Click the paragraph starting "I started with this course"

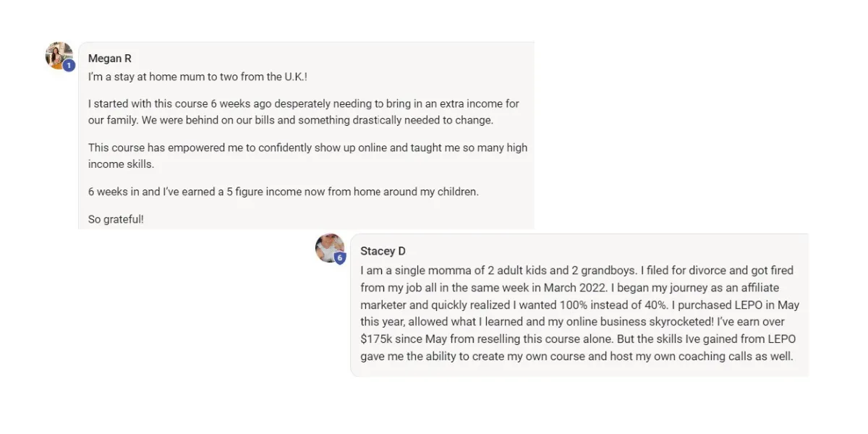tap(304, 112)
